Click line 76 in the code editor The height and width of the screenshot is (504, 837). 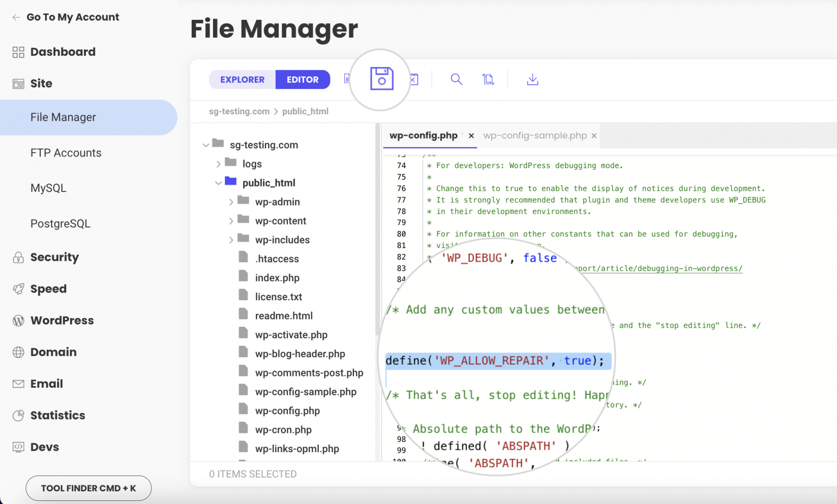click(x=595, y=188)
